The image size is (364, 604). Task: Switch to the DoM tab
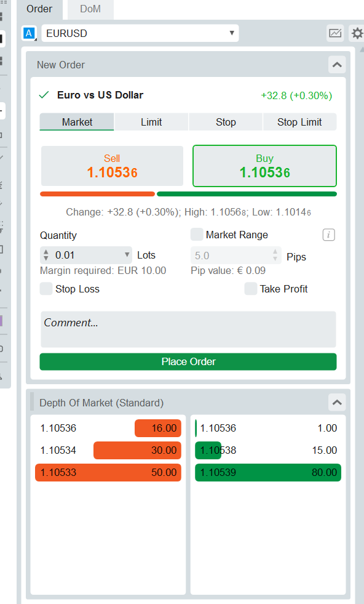(x=90, y=9)
